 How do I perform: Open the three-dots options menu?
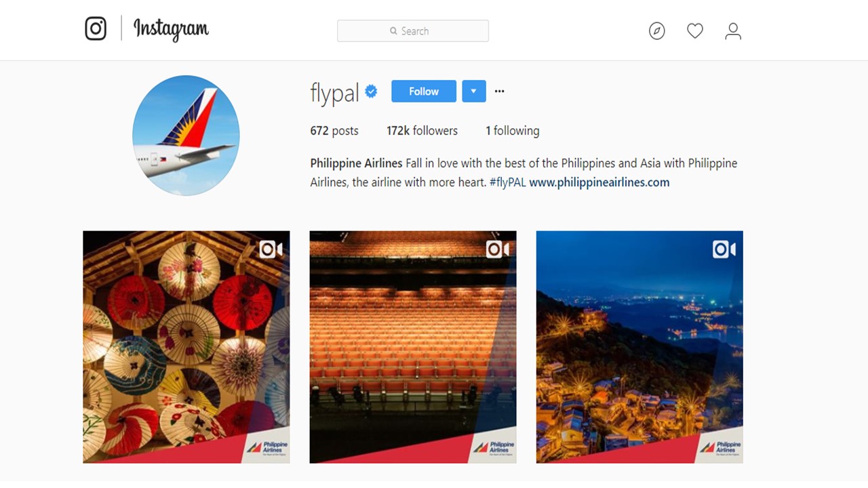pyautogui.click(x=499, y=91)
